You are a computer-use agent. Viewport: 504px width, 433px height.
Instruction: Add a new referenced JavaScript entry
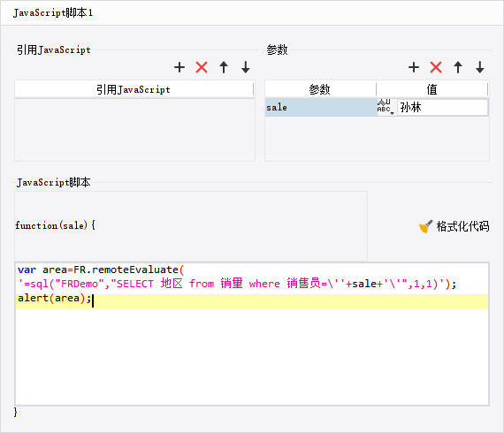pyautogui.click(x=179, y=67)
